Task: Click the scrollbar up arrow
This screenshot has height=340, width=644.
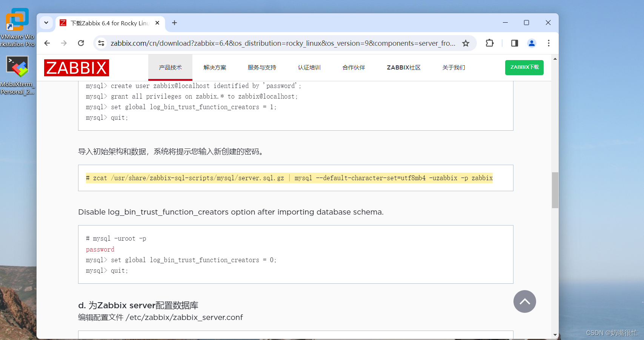Action: (555, 59)
